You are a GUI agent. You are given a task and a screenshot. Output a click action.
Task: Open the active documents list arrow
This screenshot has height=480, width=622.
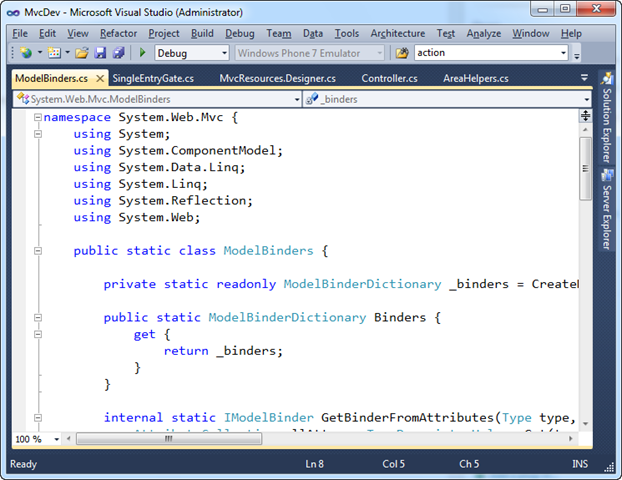pos(584,78)
